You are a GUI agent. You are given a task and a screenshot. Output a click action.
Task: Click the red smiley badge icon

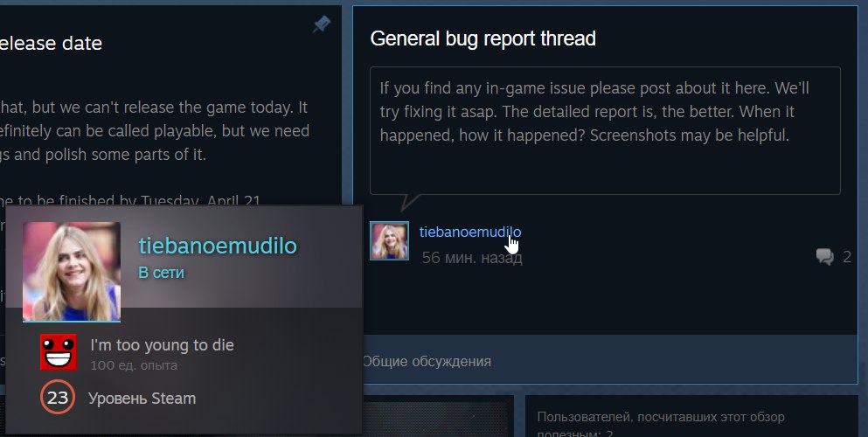[58, 352]
